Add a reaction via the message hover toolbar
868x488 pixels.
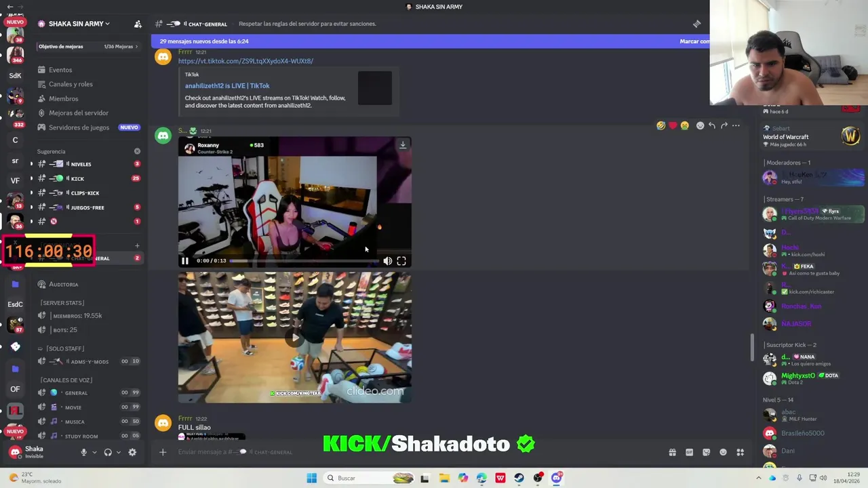[x=701, y=125]
